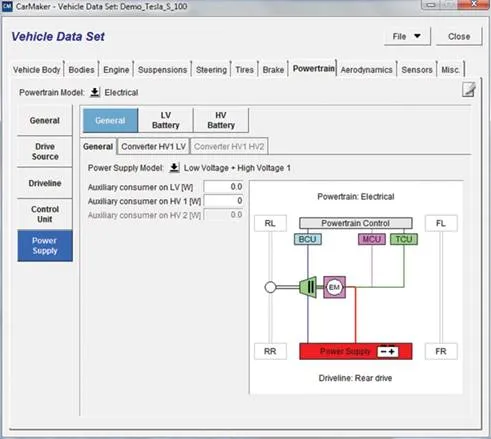Select the blue General sub-tab
491x439 pixels.
(110, 120)
